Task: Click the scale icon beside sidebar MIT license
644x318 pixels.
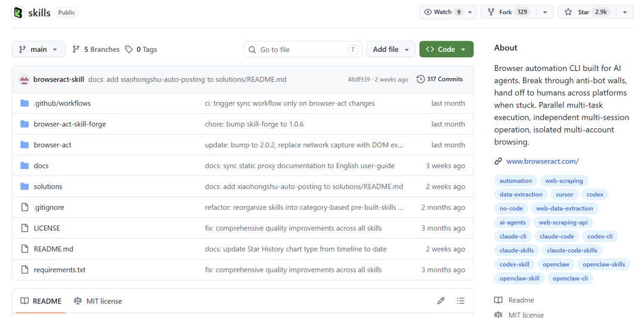Action: (498, 314)
